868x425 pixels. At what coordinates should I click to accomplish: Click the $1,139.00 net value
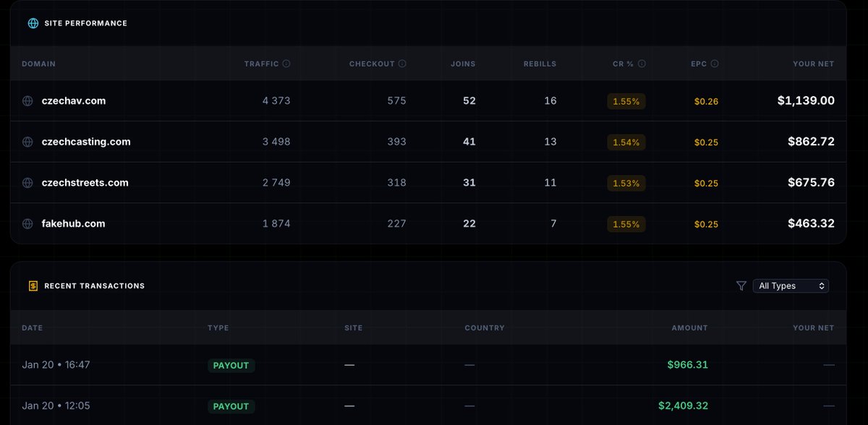pyautogui.click(x=806, y=101)
